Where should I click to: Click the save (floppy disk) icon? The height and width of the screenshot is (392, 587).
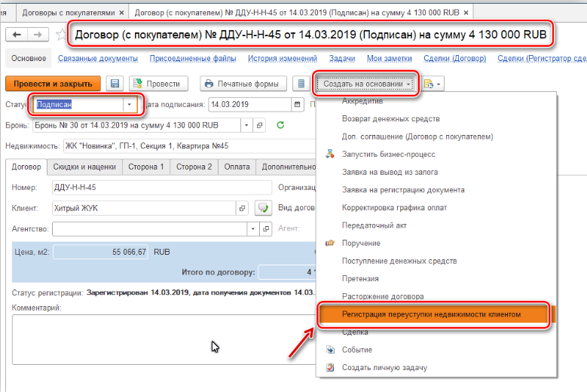click(115, 84)
